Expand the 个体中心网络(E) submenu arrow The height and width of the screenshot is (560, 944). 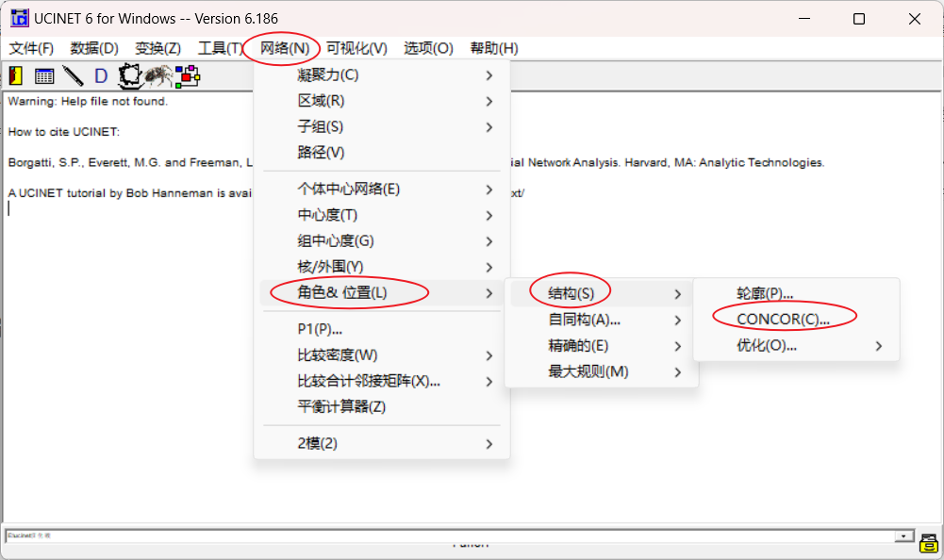coord(489,189)
